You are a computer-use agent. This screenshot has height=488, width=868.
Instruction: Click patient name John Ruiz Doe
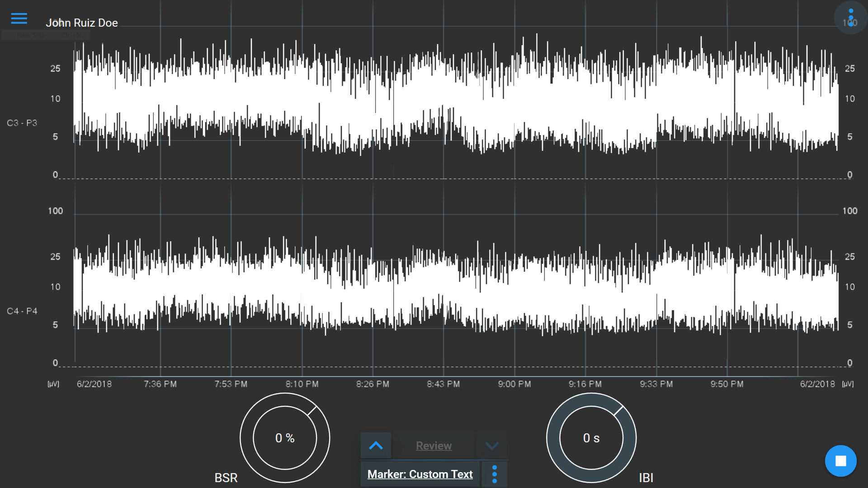coord(82,23)
